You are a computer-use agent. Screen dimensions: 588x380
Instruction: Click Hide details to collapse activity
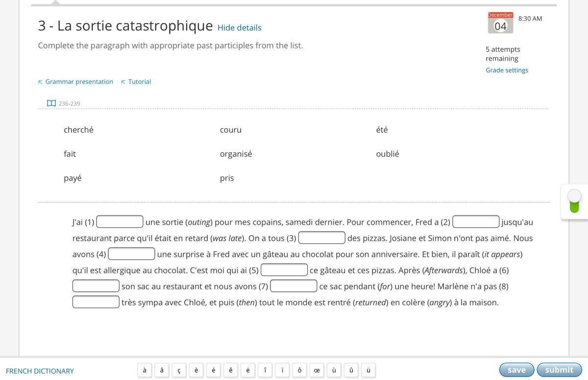click(239, 28)
